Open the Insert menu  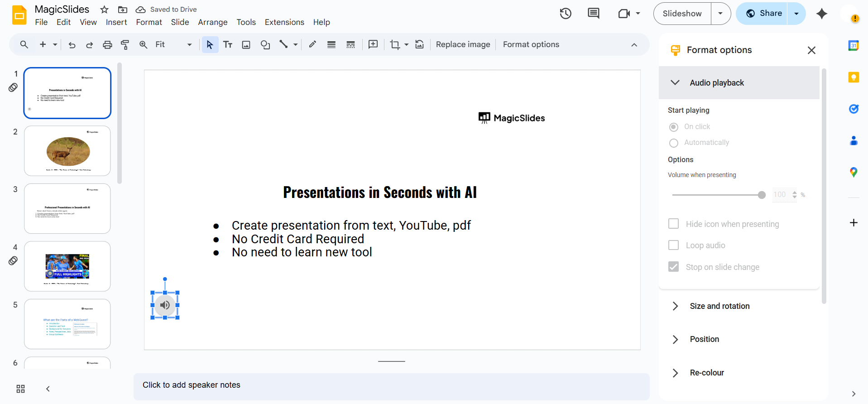click(116, 22)
